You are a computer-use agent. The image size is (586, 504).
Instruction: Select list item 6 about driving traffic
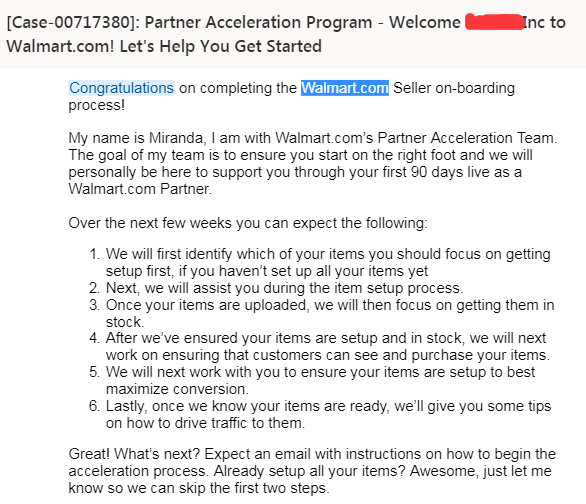coord(320,414)
